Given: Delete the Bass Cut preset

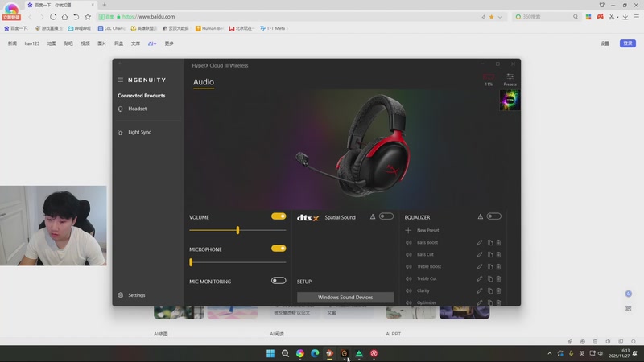Looking at the screenshot, I should pos(498,254).
